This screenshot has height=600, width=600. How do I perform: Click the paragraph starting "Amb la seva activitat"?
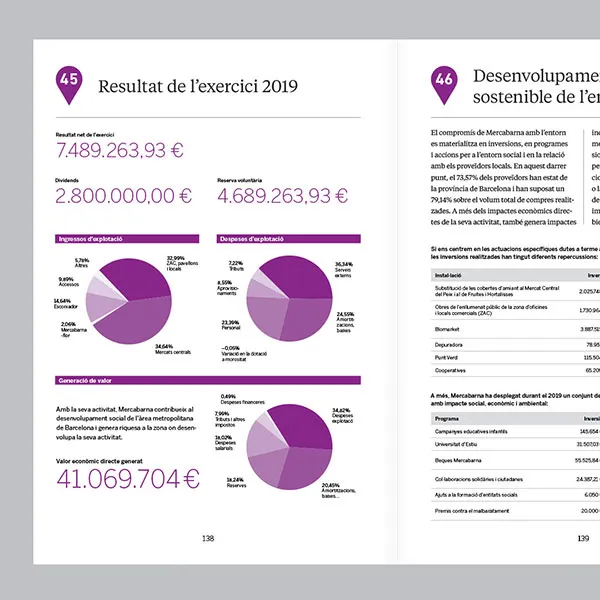(x=126, y=423)
